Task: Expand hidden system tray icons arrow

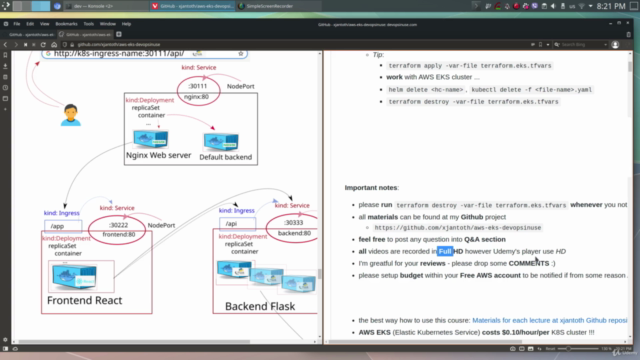Action: 591,6
